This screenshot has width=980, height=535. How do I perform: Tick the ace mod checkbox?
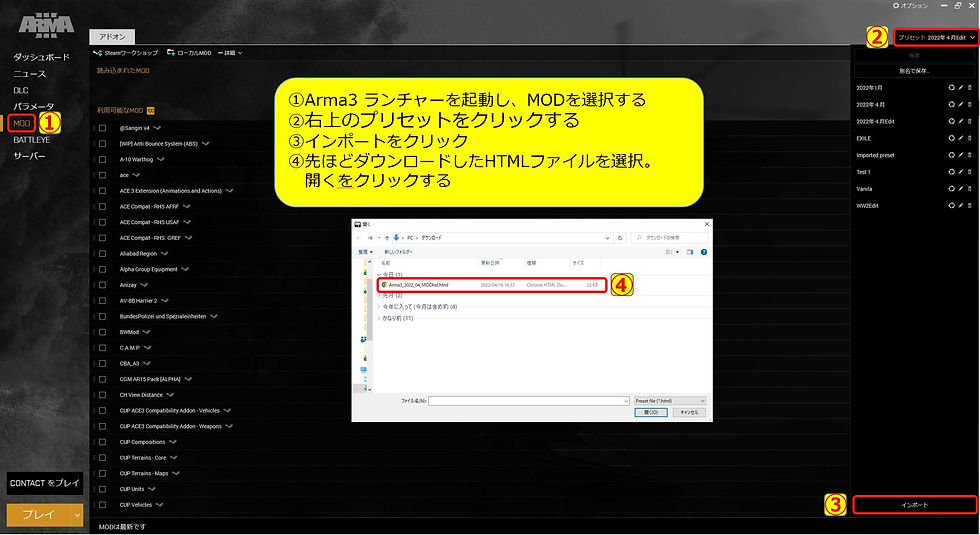pos(102,175)
